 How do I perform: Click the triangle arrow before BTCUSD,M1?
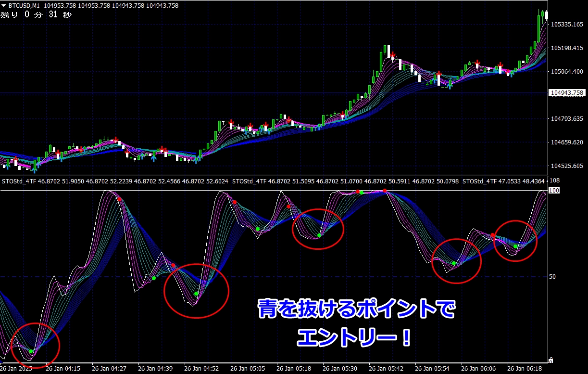pyautogui.click(x=4, y=6)
